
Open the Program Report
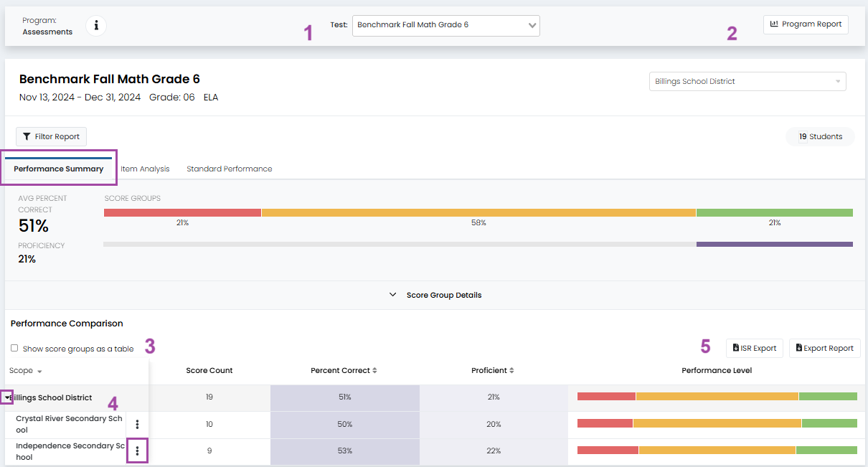point(806,24)
